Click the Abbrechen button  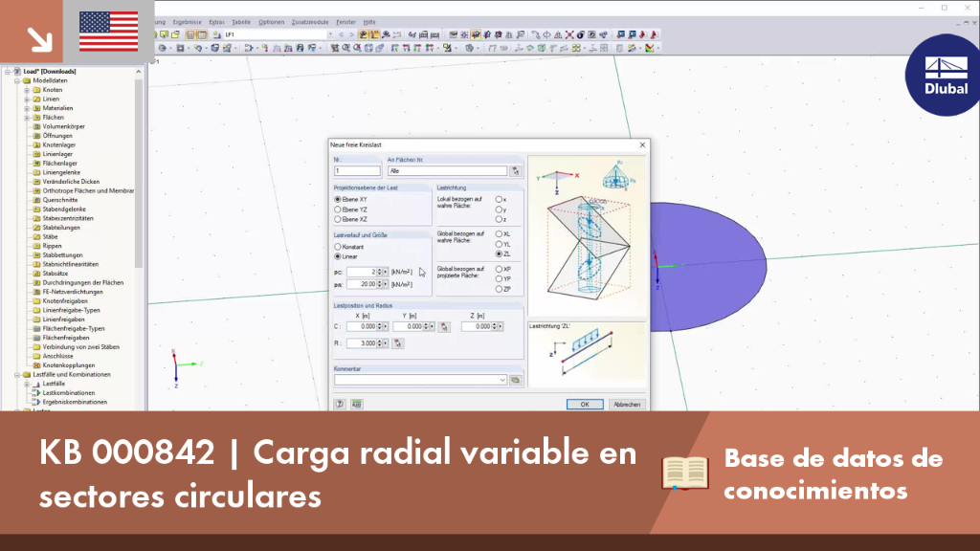626,405
